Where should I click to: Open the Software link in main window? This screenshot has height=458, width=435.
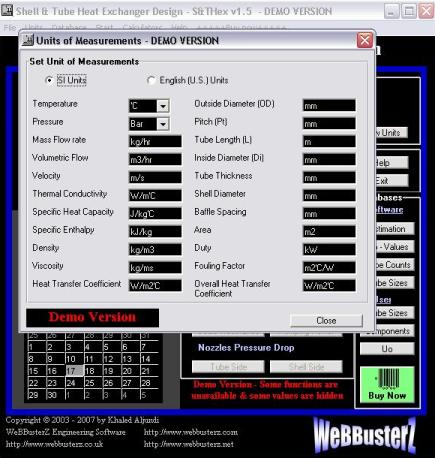[390, 210]
